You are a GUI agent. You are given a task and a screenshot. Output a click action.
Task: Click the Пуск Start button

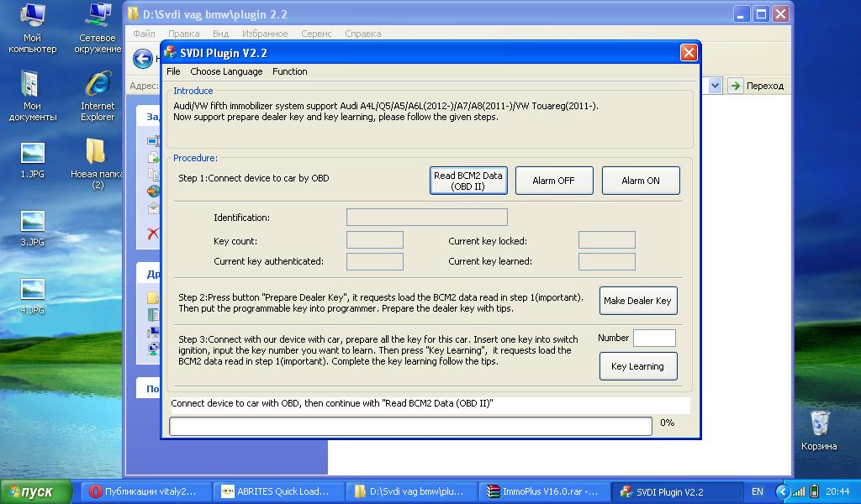pos(36,491)
